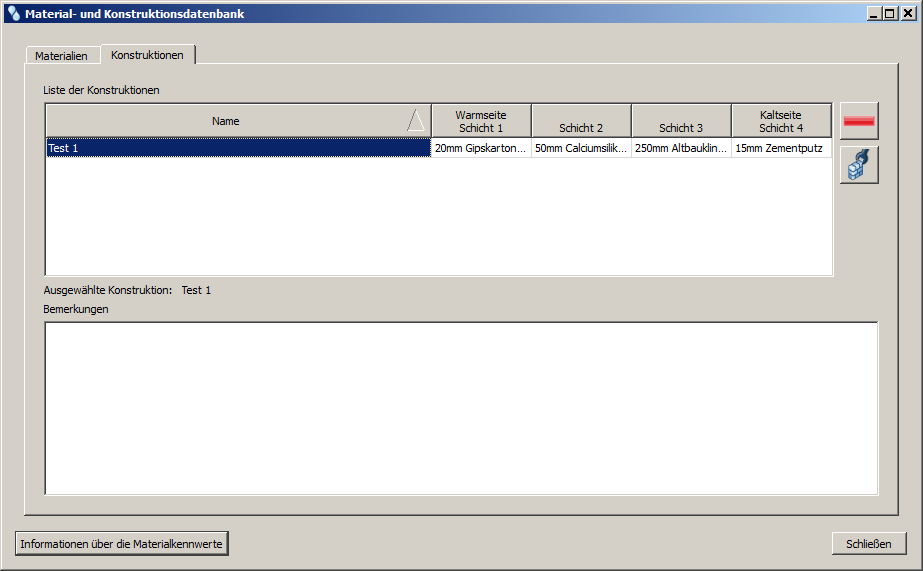Click the 50mm Calciumsilikat cell
The width and height of the screenshot is (923, 571).
[581, 148]
